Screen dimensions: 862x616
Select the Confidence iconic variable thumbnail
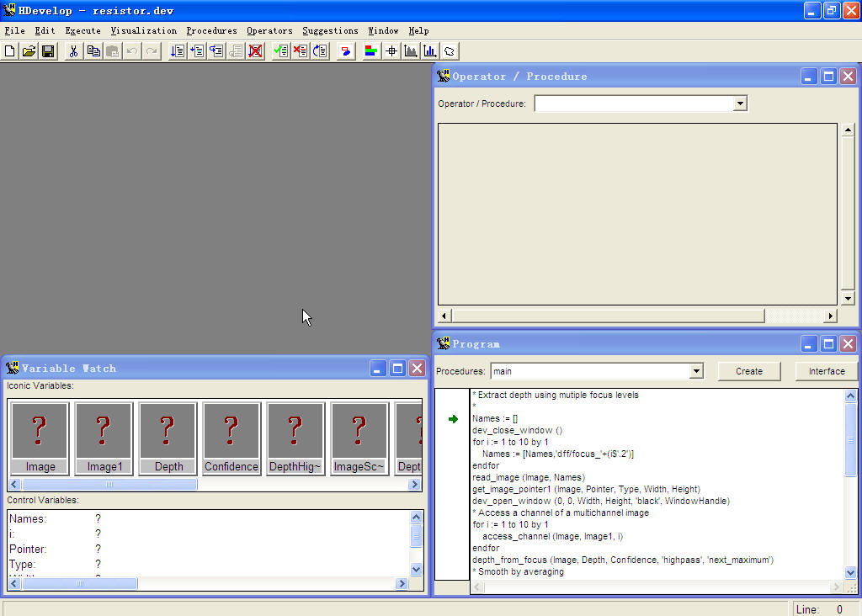point(231,438)
